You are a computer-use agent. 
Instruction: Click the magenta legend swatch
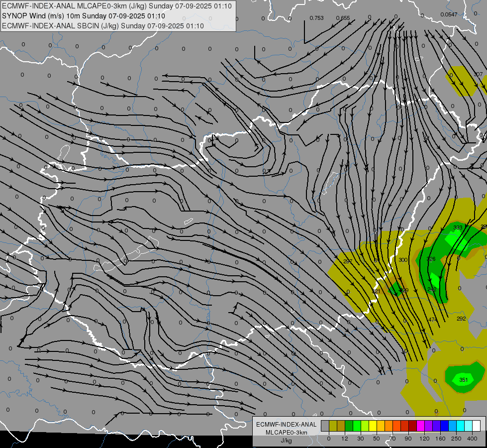(x=421, y=426)
